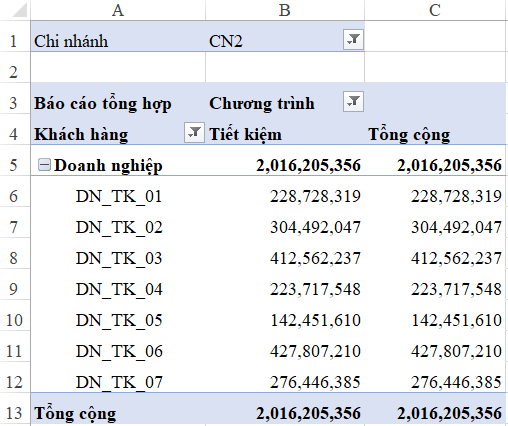
Task: Select column A header
Action: coord(118,10)
